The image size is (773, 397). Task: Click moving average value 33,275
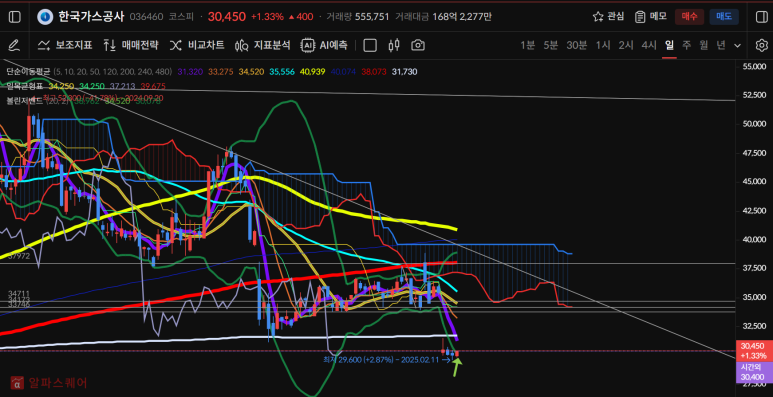pos(220,72)
